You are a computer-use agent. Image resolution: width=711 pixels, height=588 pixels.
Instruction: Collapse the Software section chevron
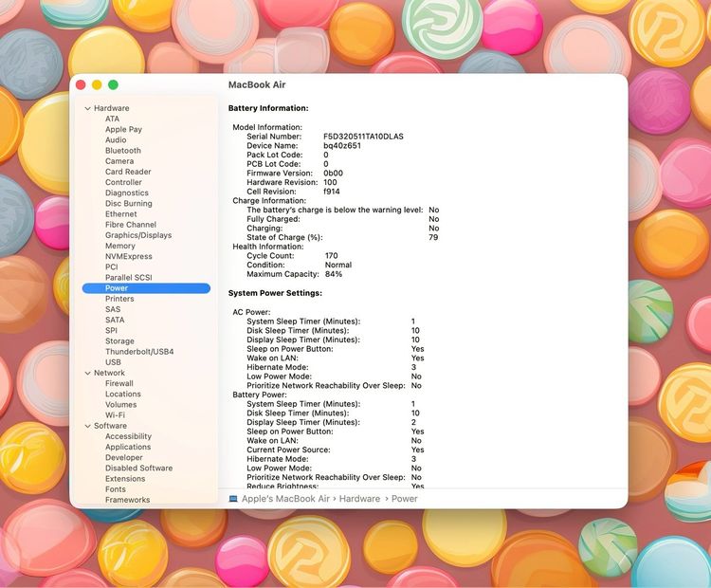pos(87,426)
